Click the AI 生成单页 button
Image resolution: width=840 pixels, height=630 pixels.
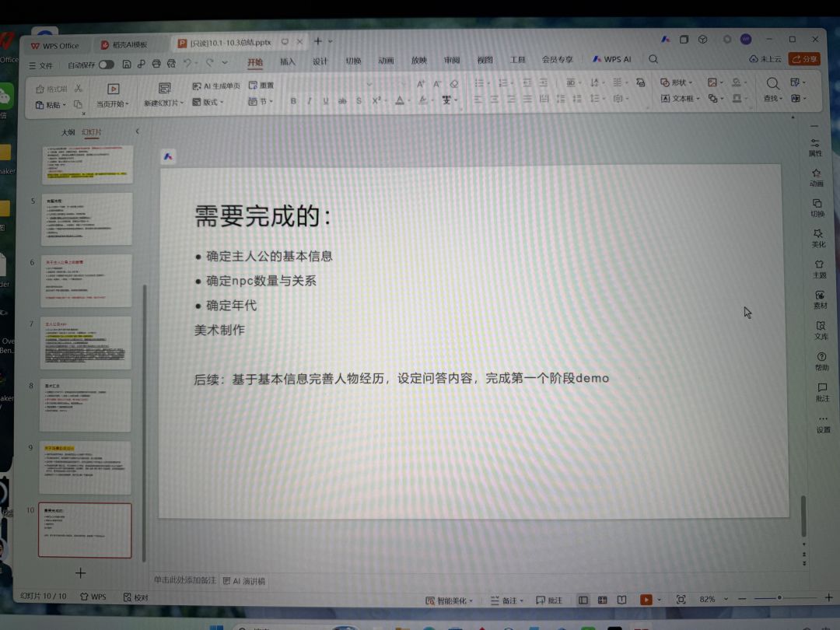tap(216, 86)
